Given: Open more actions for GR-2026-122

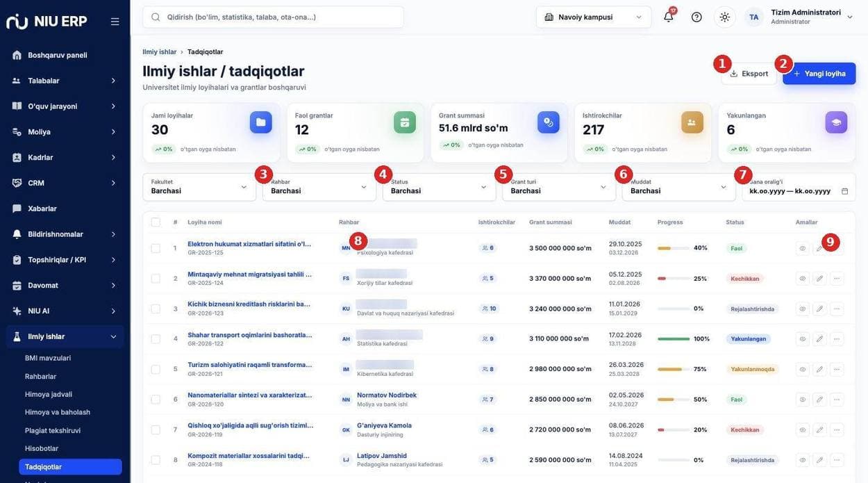Looking at the screenshot, I should point(837,339).
